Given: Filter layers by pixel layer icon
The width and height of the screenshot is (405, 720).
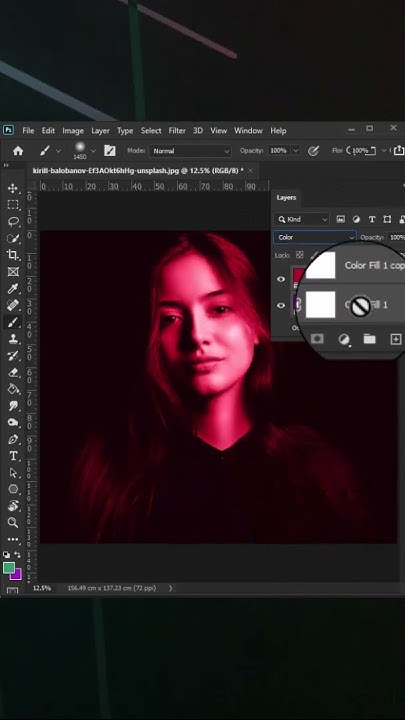Looking at the screenshot, I should pyautogui.click(x=341, y=219).
